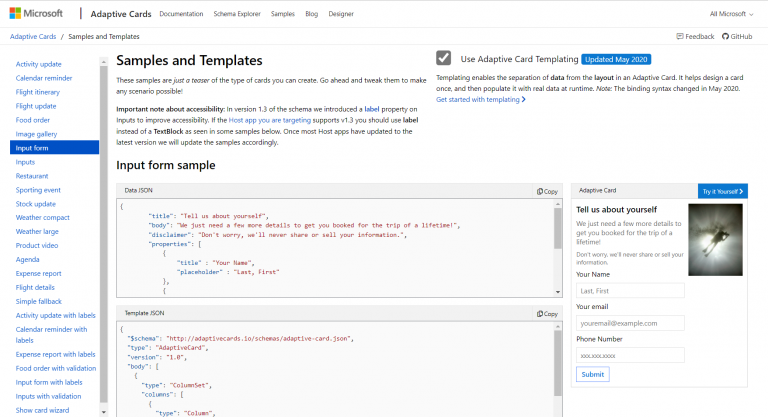The width and height of the screenshot is (768, 417).
Task: Open the Blog menu item
Action: 312,14
